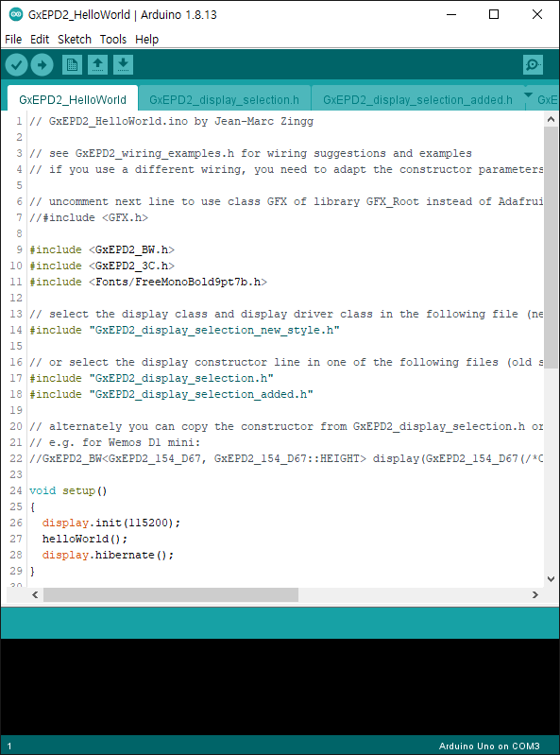Click the black console output area
The width and height of the screenshot is (560, 755).
coord(280,687)
